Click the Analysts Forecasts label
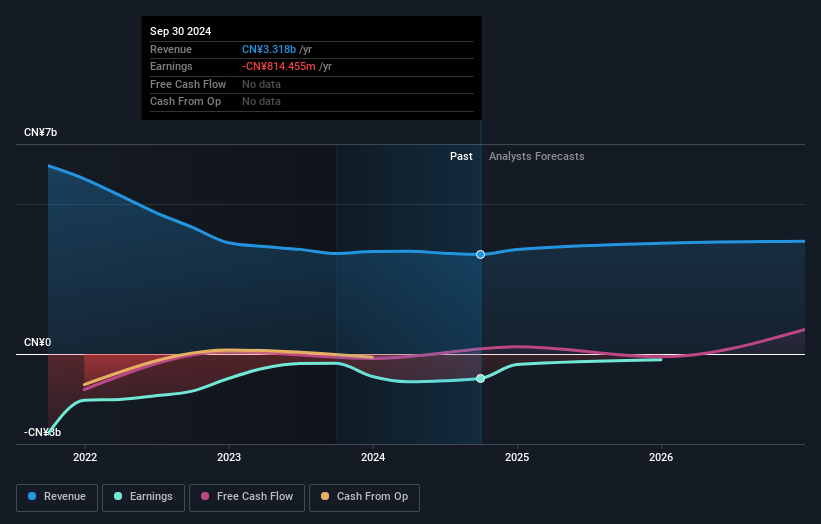This screenshot has height=524, width=821. pos(537,157)
